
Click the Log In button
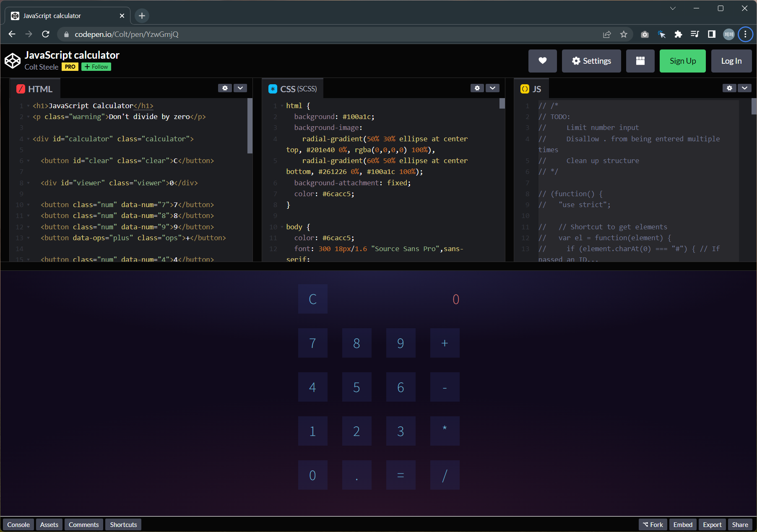pos(731,61)
